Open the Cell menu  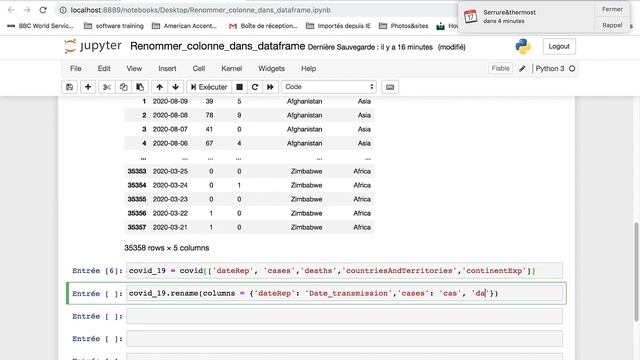[199, 69]
